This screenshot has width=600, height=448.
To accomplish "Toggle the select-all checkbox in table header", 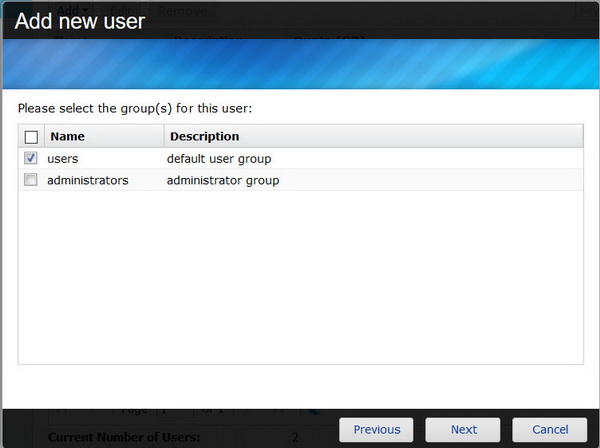I will pyautogui.click(x=31, y=137).
